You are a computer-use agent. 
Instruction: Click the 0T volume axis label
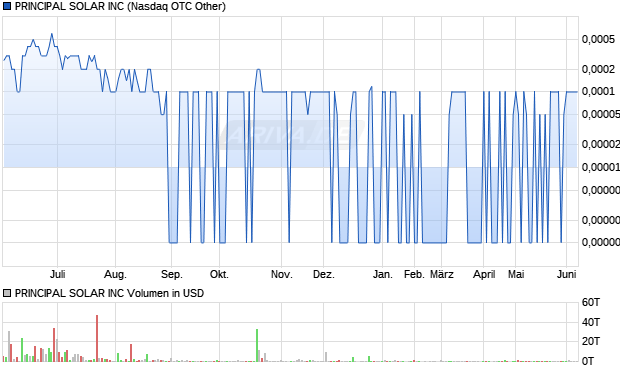[x=588, y=360]
